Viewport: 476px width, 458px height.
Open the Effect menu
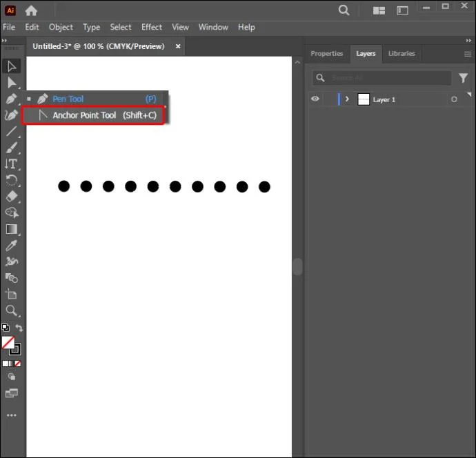[x=152, y=28]
